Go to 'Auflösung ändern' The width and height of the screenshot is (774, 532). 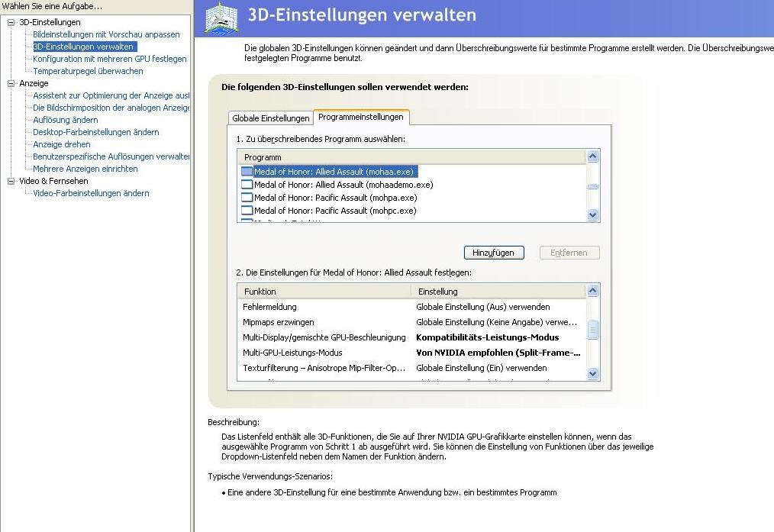[65, 120]
